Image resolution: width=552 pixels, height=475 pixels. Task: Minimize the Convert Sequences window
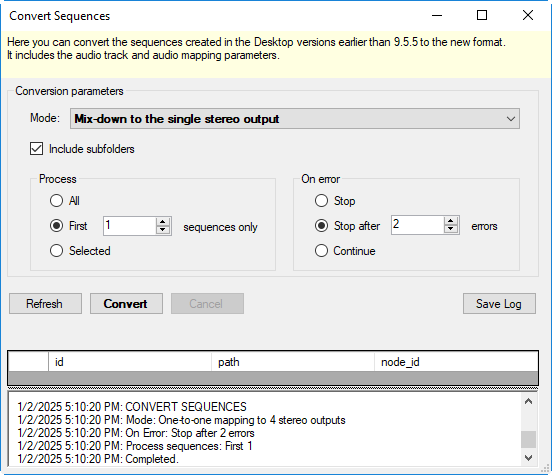437,15
